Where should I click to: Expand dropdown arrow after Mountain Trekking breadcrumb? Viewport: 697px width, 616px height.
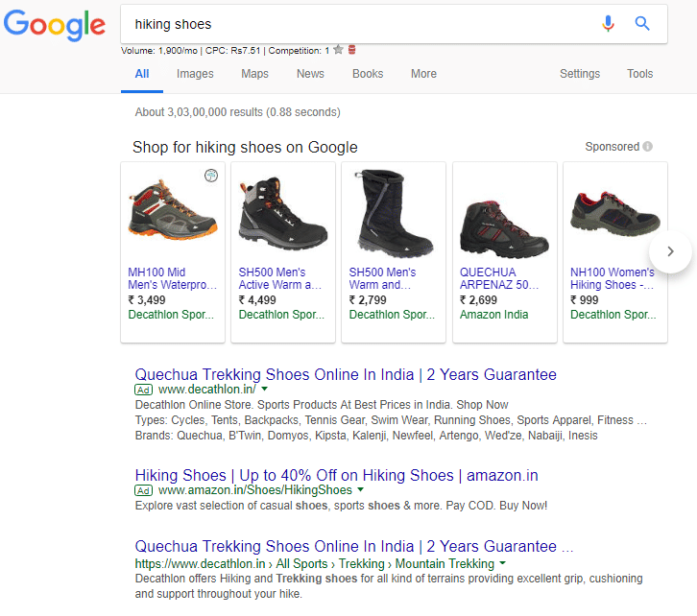pyautogui.click(x=502, y=563)
